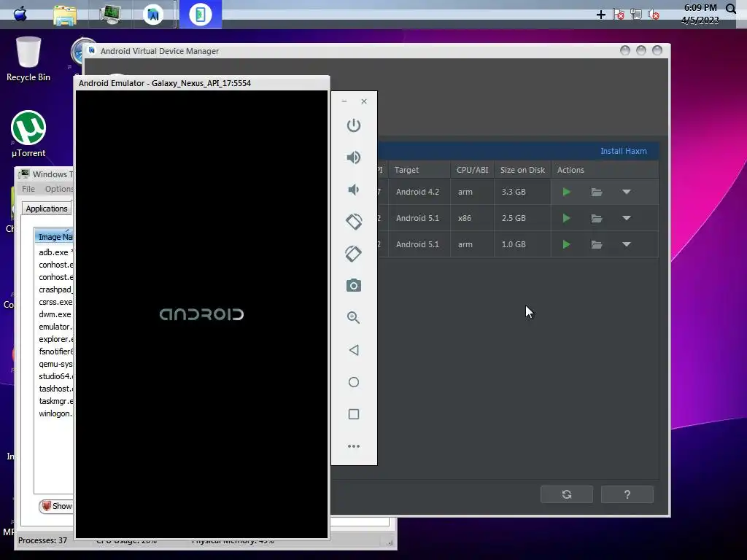
Task: Open the Recycle Bin desktop icon
Action: click(x=28, y=59)
